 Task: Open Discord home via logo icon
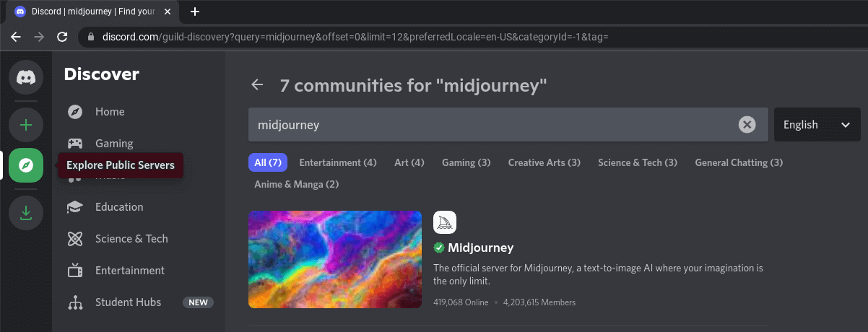pos(26,77)
